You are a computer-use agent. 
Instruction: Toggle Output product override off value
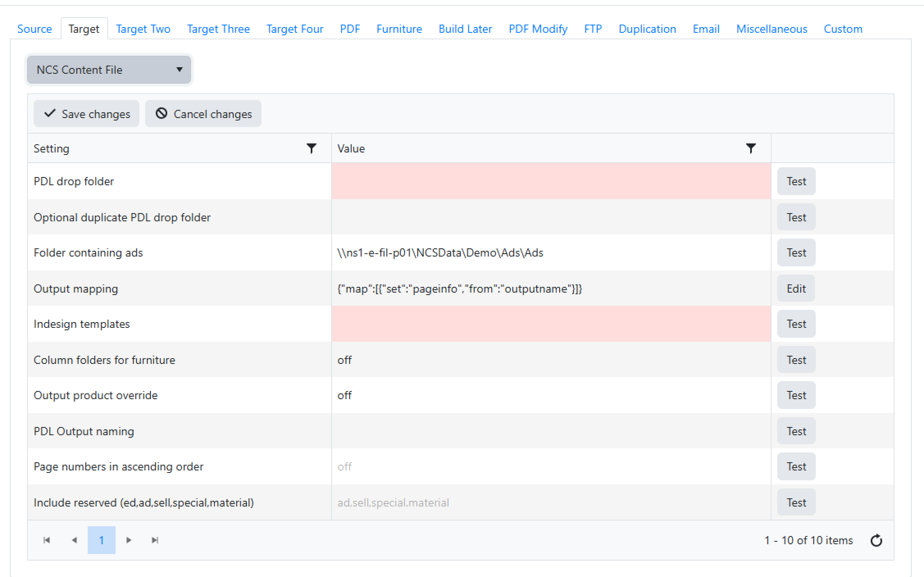click(345, 395)
